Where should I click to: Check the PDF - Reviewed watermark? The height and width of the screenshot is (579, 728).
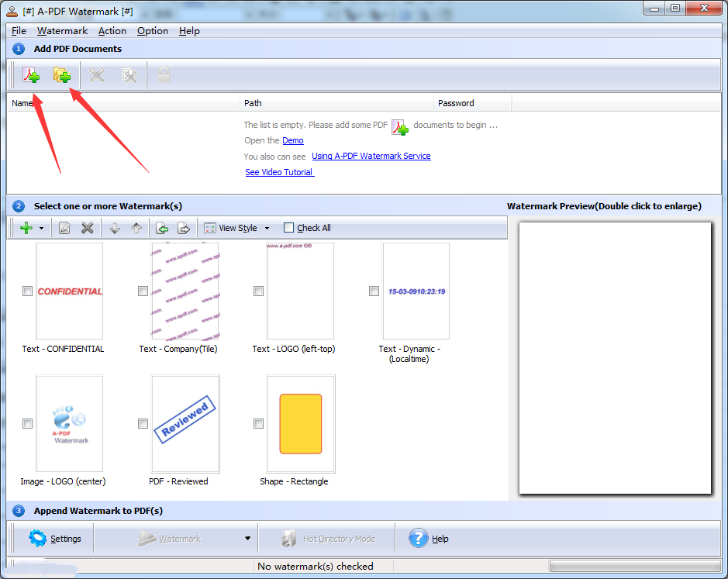[143, 423]
